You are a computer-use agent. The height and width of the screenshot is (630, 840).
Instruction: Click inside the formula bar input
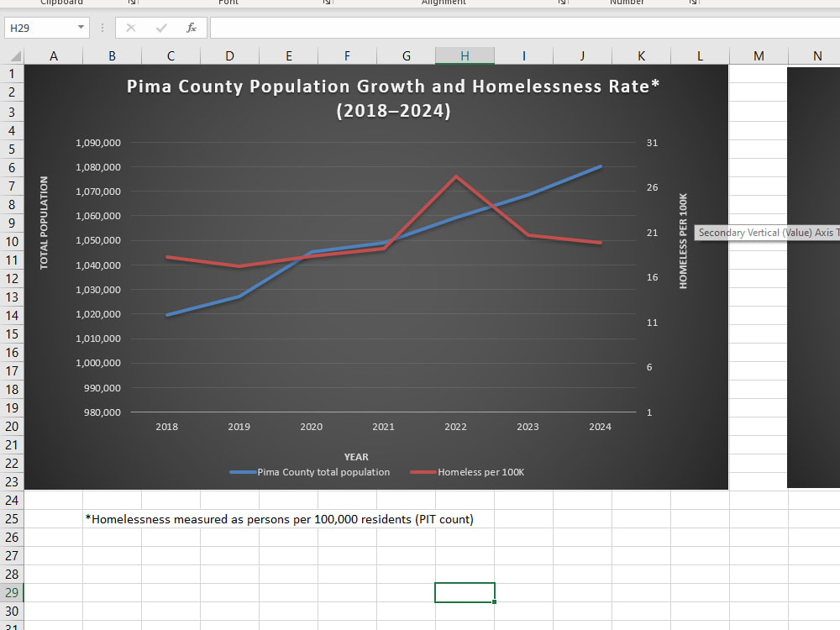pos(525,28)
